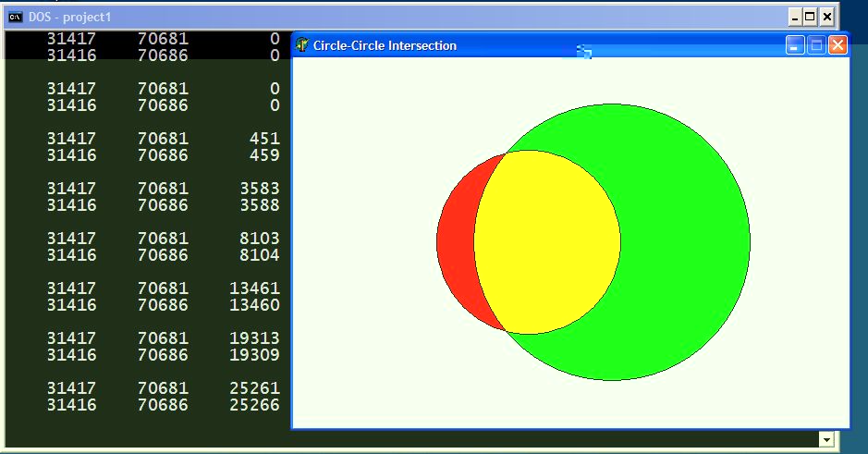Click the value 3588 in the console

[x=259, y=205]
